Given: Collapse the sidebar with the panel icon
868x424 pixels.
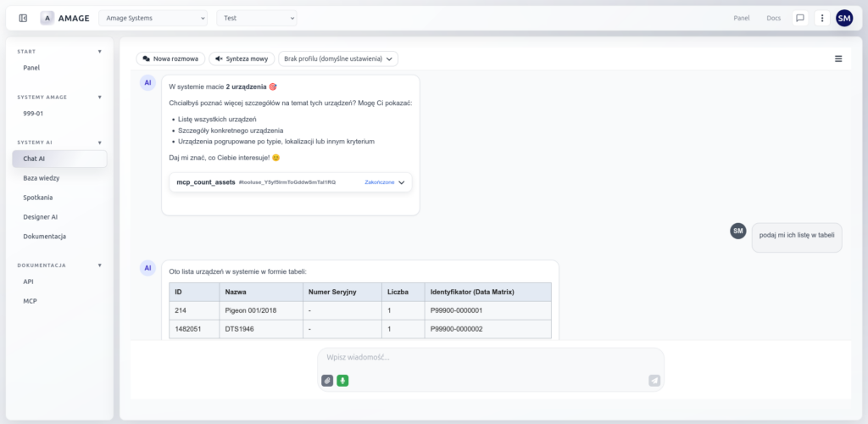Looking at the screenshot, I should click(23, 18).
